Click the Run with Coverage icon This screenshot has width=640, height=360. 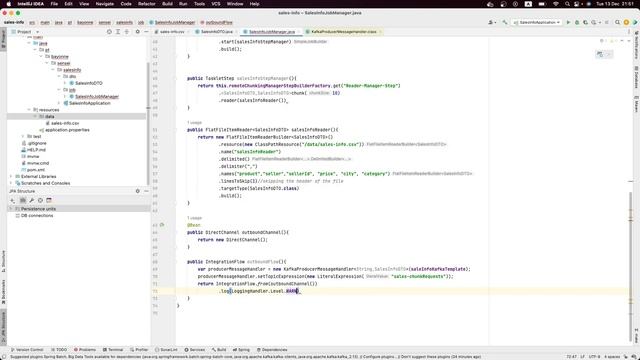coord(585,22)
